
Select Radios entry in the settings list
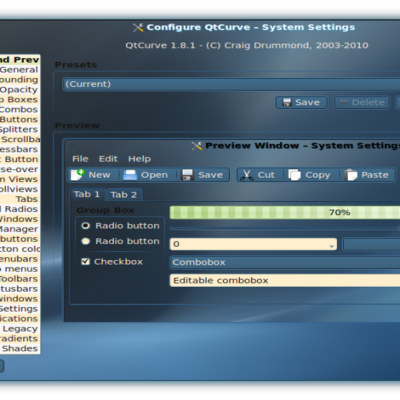tap(19, 209)
